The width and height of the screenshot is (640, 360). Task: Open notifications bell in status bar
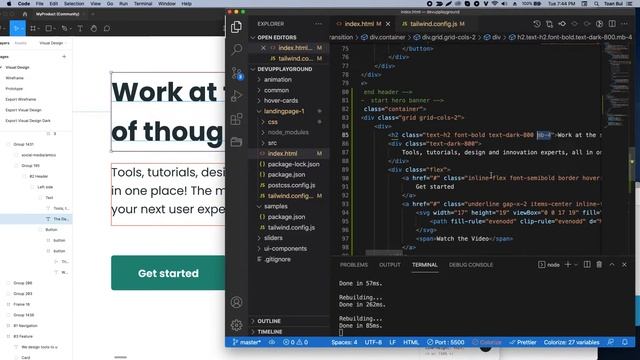(625, 342)
